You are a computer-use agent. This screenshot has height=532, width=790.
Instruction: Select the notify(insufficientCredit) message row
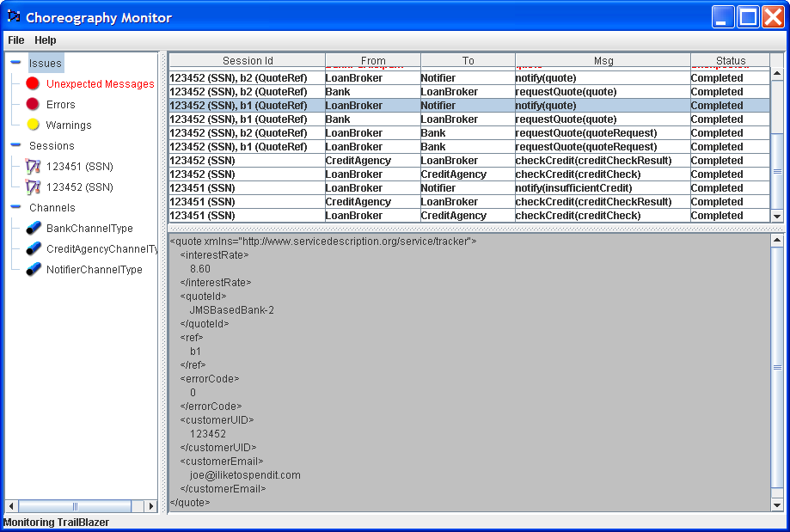[x=573, y=188]
